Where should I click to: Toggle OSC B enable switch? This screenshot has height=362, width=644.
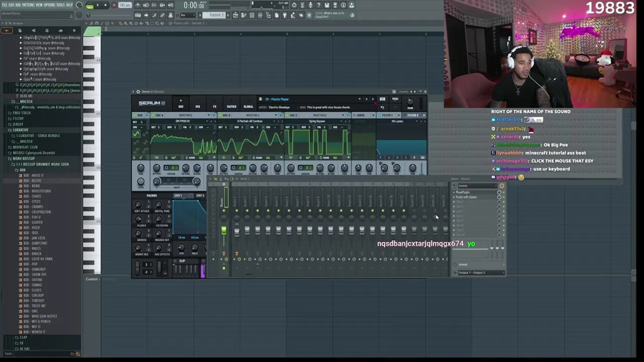click(219, 115)
